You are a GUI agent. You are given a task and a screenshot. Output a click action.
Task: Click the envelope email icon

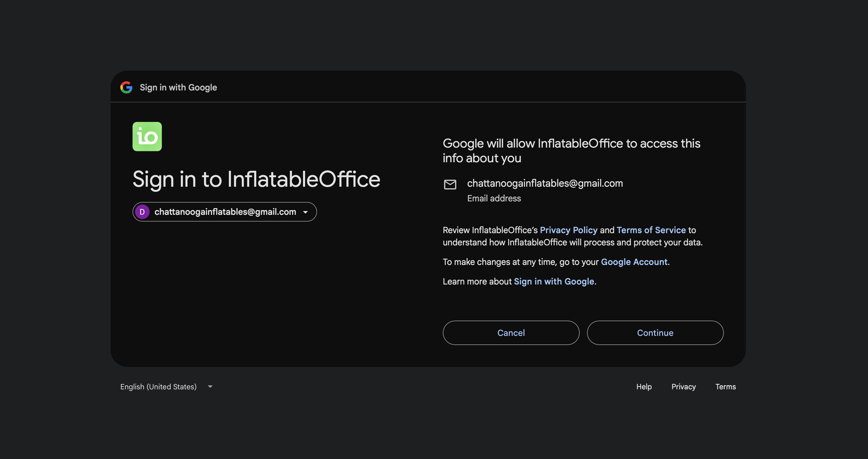click(450, 185)
